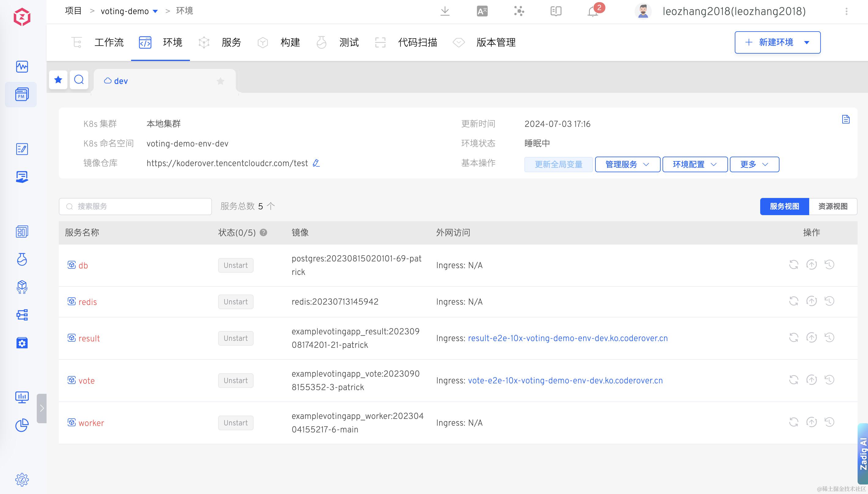The width and height of the screenshot is (868, 494).
Task: Switch to 资源视图 view
Action: tap(833, 206)
